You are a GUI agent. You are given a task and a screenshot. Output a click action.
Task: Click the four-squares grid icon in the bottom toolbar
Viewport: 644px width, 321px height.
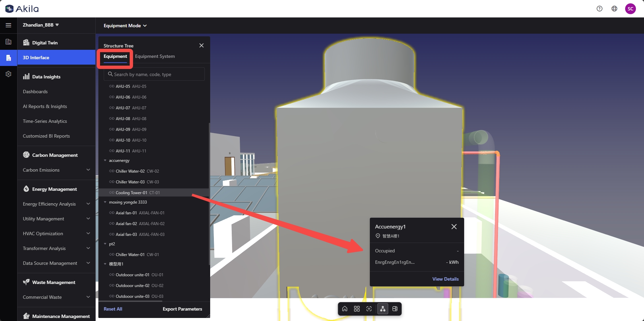[357, 309]
